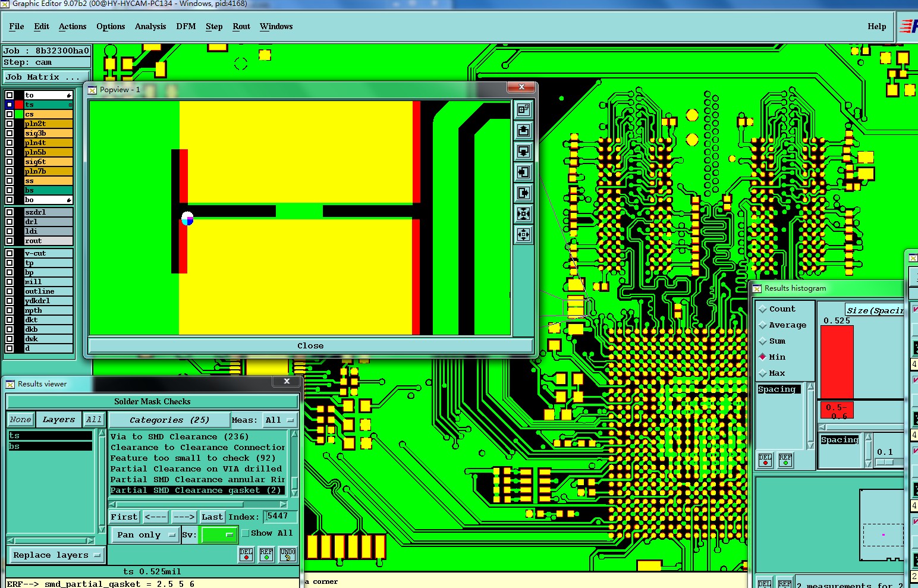Toggle the checkbox for layer ts
The image size is (918, 588).
click(10, 105)
